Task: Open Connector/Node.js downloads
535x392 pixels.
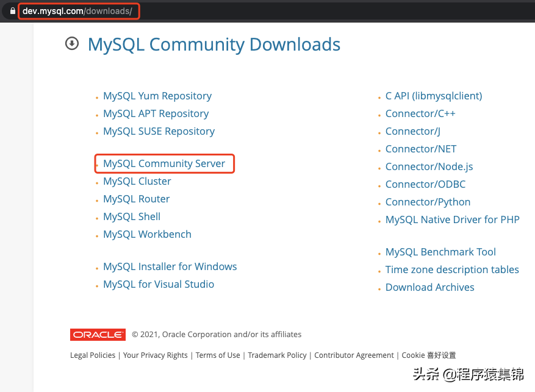Action: click(x=429, y=167)
